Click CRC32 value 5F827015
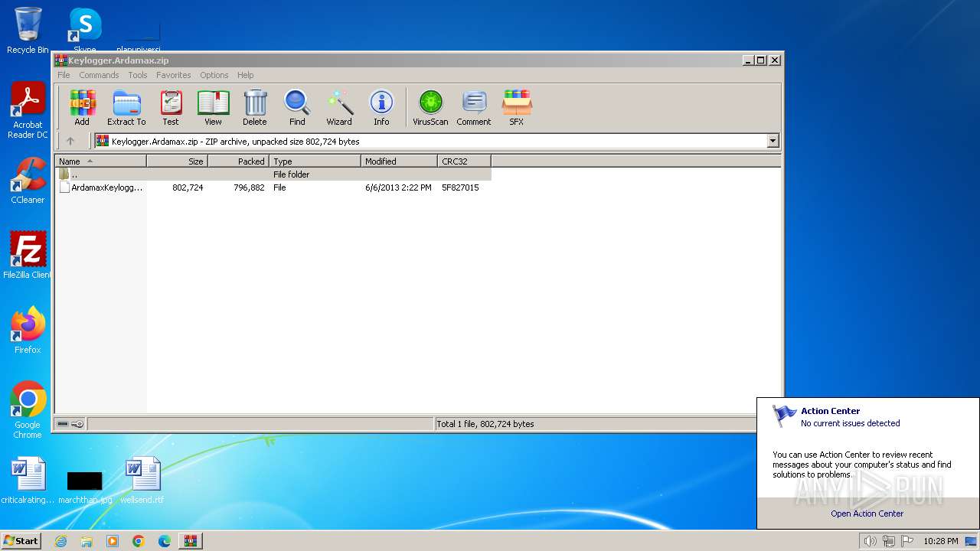This screenshot has height=551, width=980. tap(460, 187)
